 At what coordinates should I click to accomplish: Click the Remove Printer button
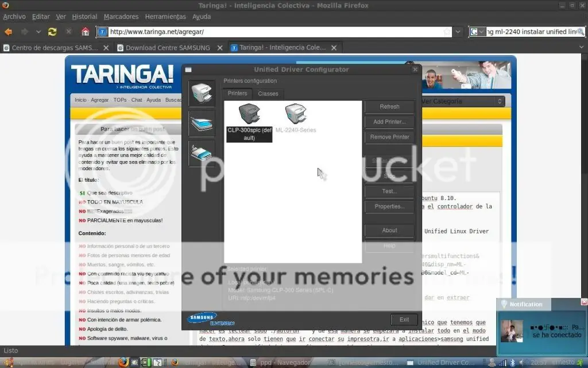[x=389, y=137]
